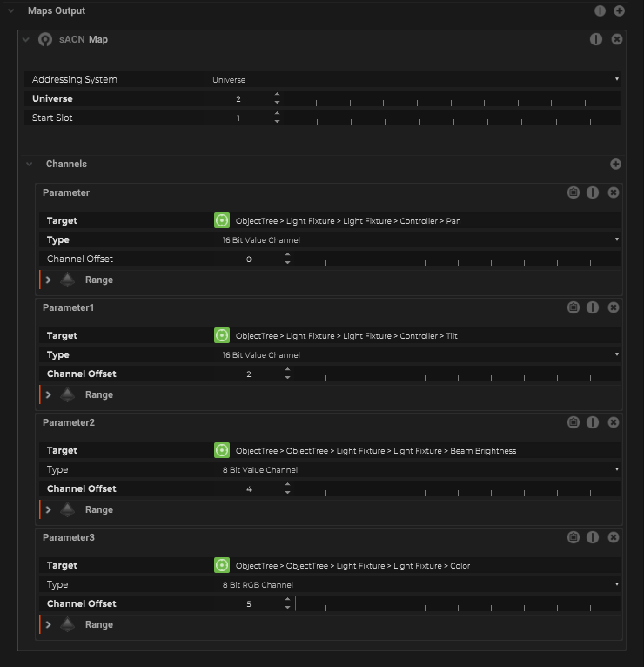Click the clipboard icon on Parameter3
The height and width of the screenshot is (667, 644).
(574, 537)
